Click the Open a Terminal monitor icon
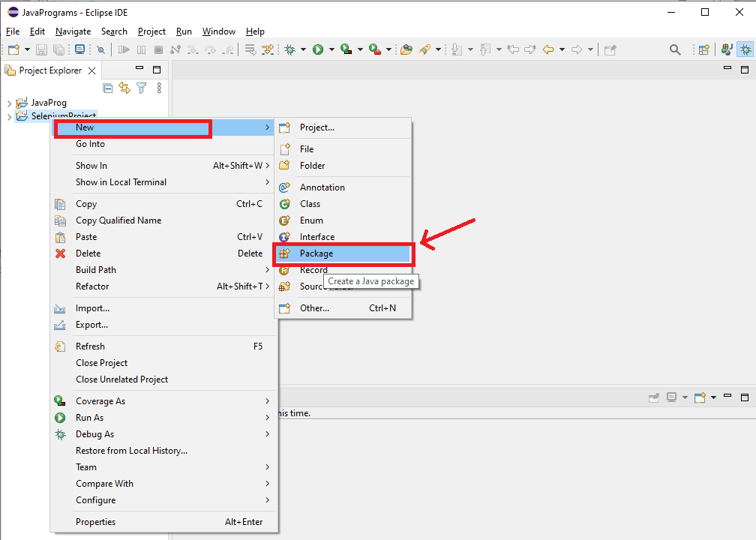This screenshot has width=756, height=540. 79,49
